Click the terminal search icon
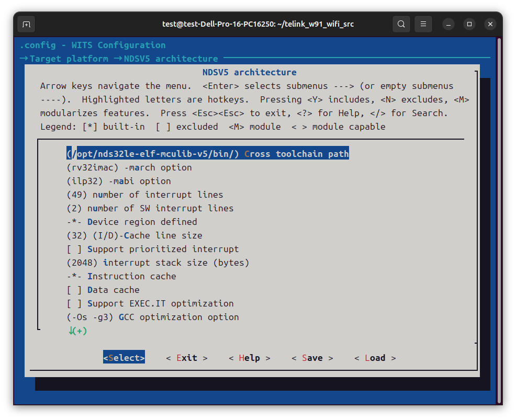Image resolution: width=516 pixels, height=420 pixels. point(401,24)
